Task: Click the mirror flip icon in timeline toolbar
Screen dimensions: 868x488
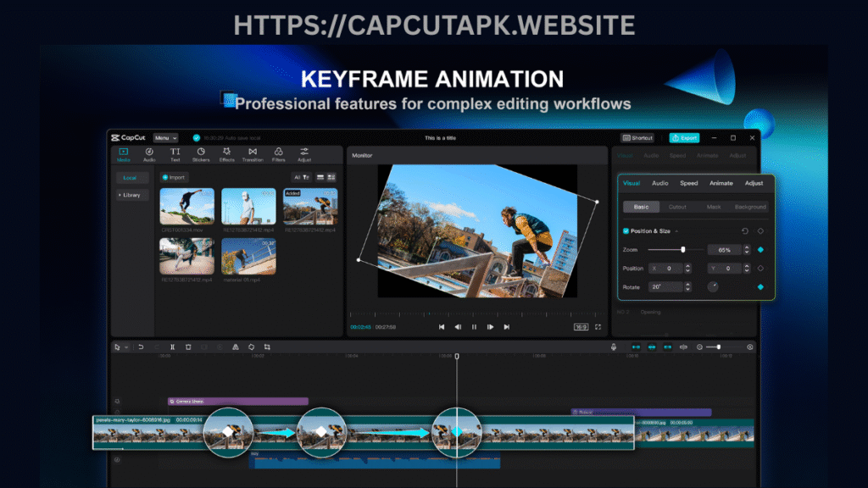Action: 236,347
